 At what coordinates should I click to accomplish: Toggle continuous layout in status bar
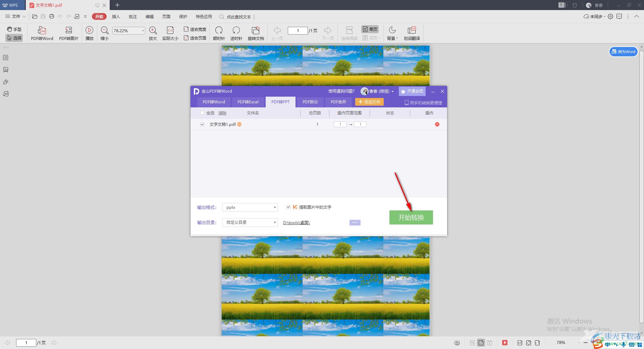tap(472, 343)
